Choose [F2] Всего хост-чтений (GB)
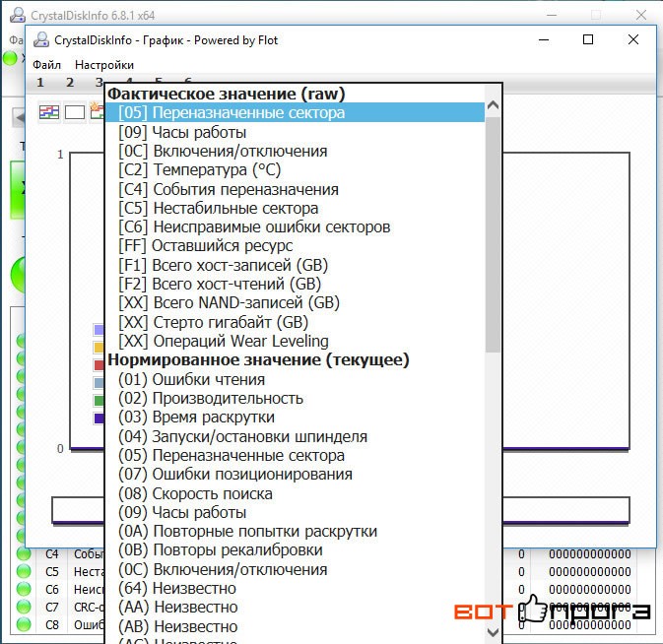663x644 pixels. tap(295, 284)
